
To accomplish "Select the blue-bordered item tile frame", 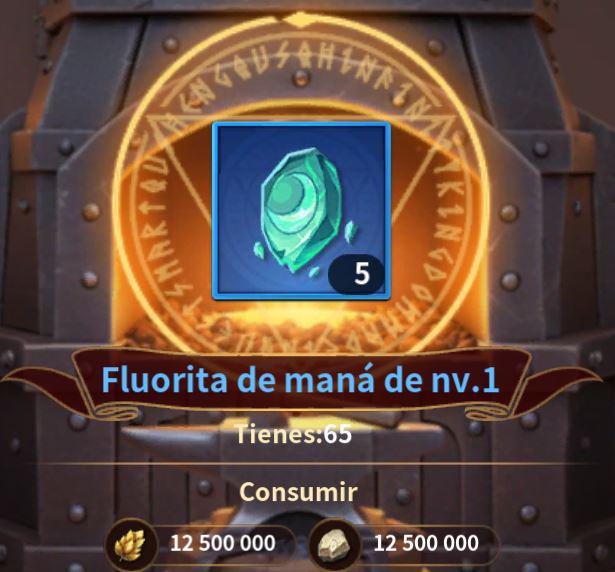I will point(301,211).
